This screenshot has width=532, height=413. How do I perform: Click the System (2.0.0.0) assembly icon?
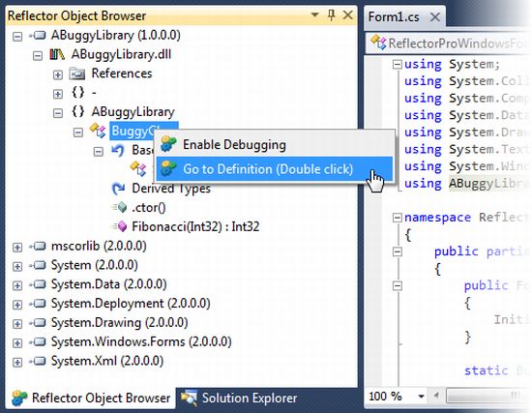(x=38, y=265)
